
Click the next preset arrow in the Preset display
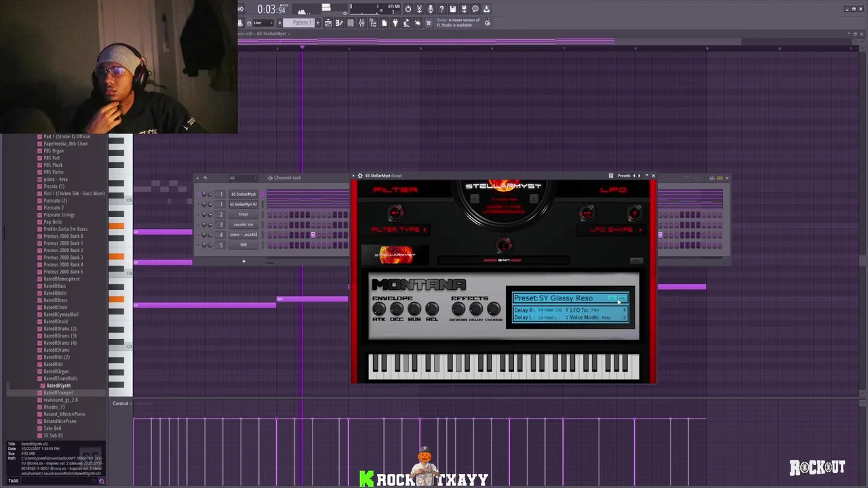[622, 298]
